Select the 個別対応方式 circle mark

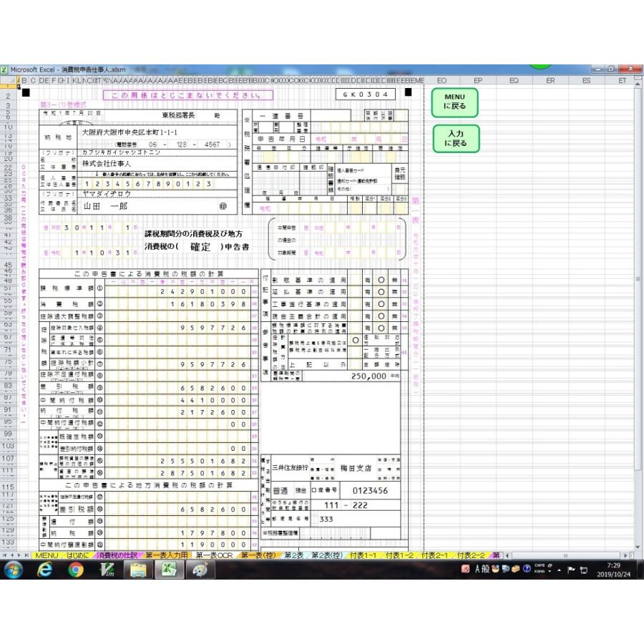click(356, 340)
